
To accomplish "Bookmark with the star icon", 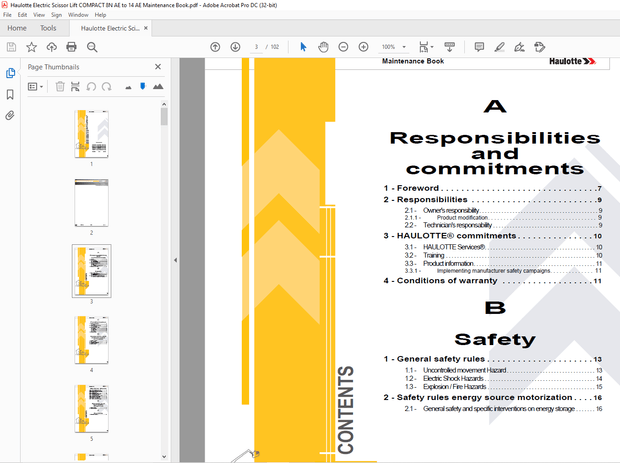I will (31, 47).
